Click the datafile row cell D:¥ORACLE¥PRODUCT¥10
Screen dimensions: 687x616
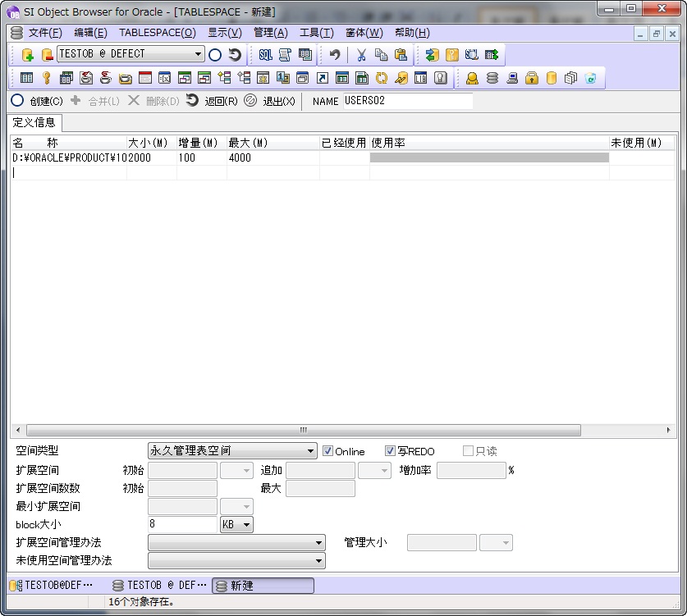tap(69, 157)
